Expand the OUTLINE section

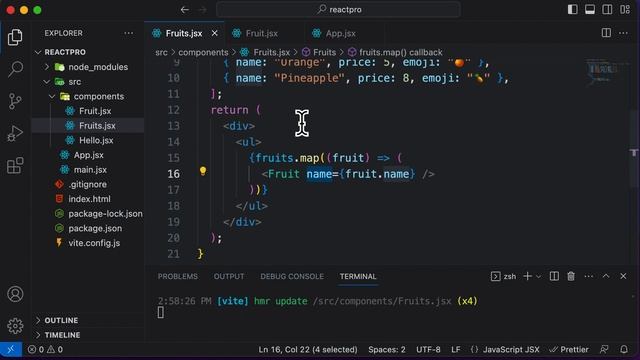tap(88, 320)
